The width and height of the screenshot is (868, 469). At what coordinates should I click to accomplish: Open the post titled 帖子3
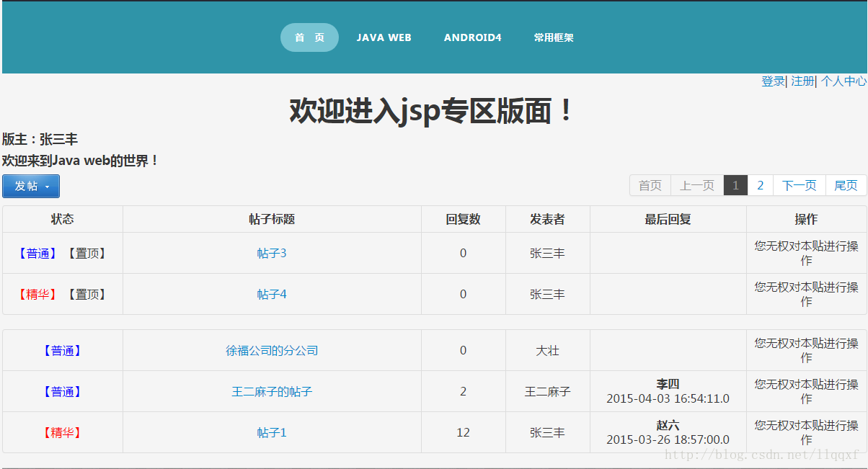272,253
